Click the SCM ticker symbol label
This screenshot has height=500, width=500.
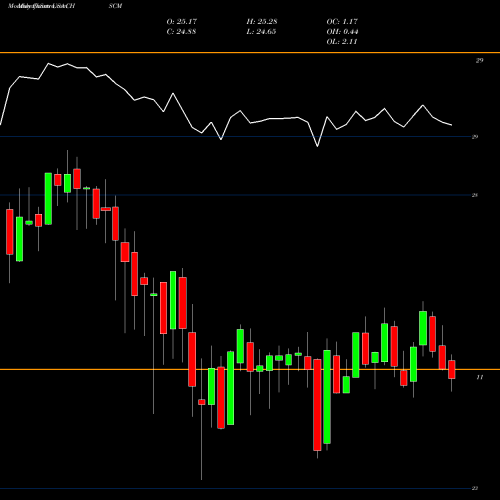coord(115,6)
